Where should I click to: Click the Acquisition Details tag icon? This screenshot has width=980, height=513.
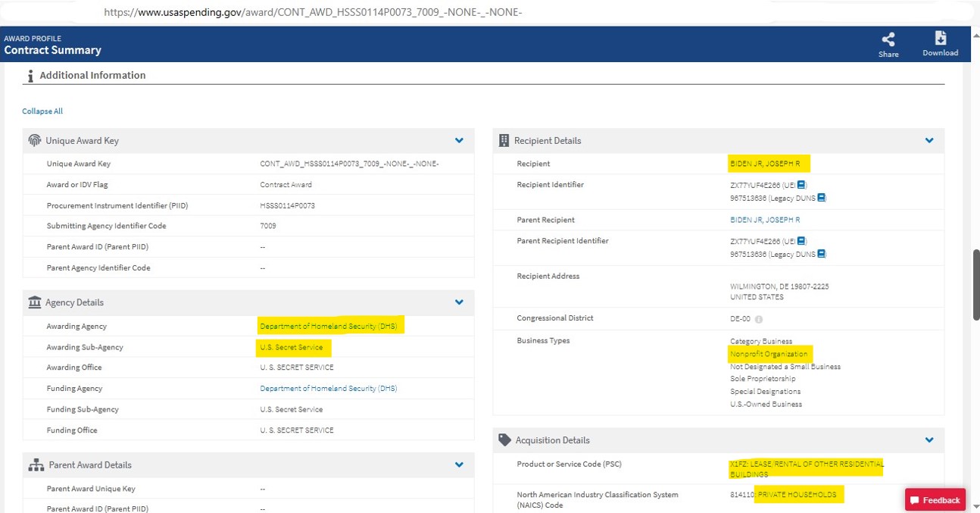[x=504, y=439]
